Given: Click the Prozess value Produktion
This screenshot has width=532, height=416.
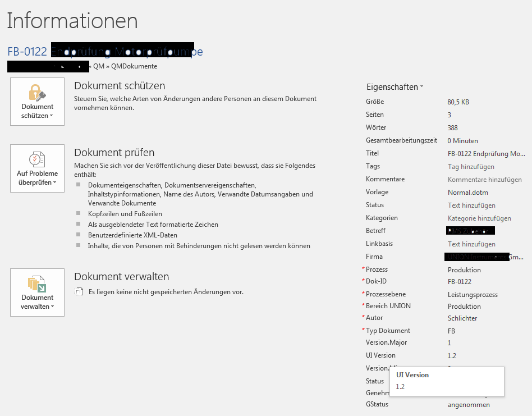Looking at the screenshot, I should pyautogui.click(x=464, y=270).
